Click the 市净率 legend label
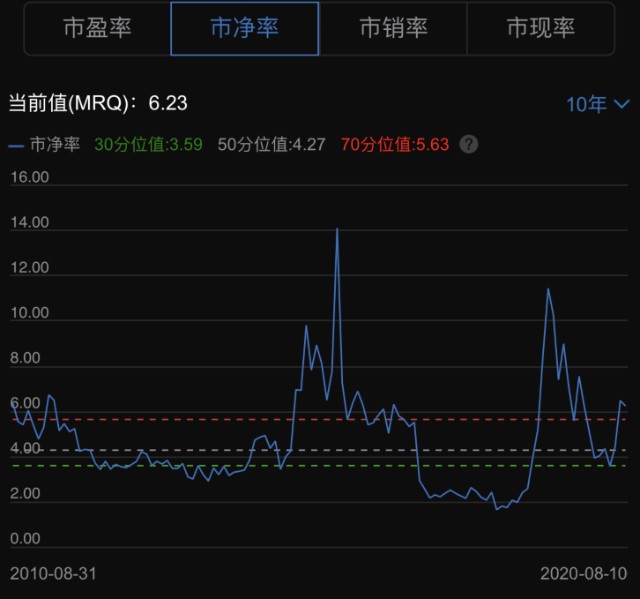Viewport: 640px width, 599px height. (55, 144)
